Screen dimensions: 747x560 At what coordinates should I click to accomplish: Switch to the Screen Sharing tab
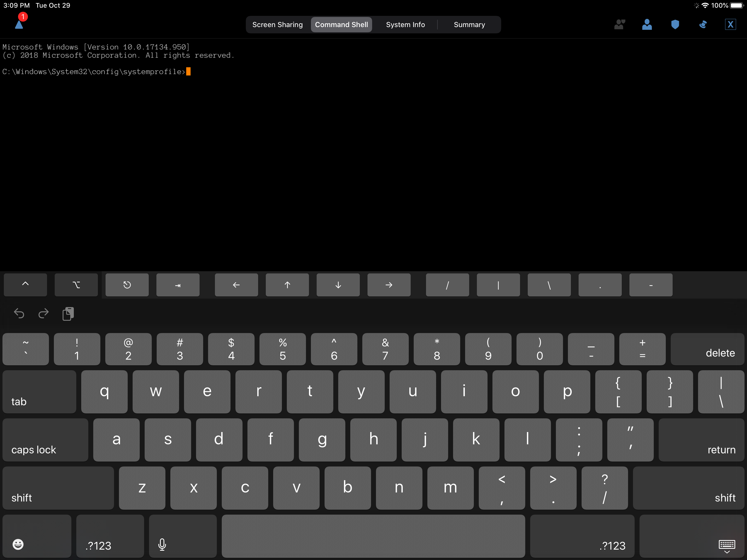(278, 25)
